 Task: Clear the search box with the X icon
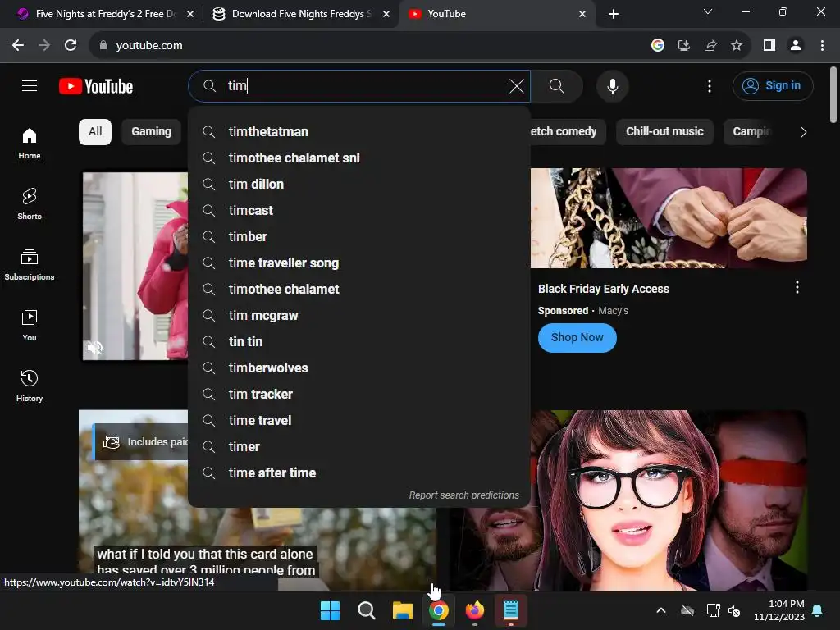(517, 86)
